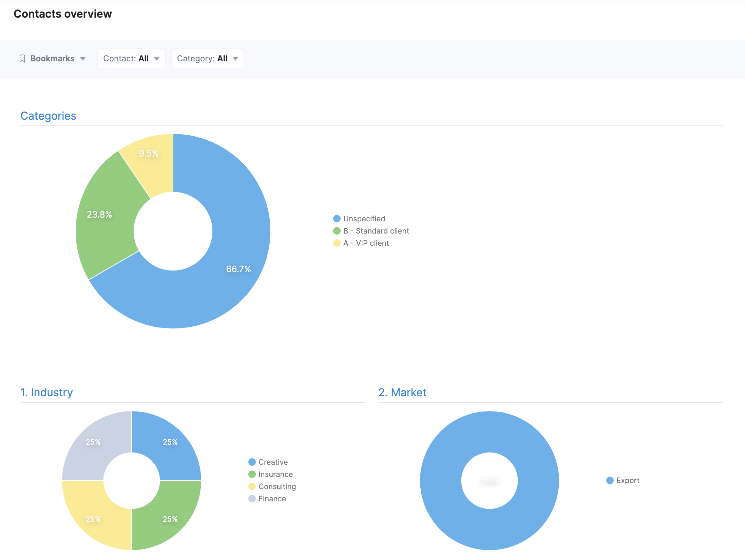Open the Categories section link

[x=48, y=116]
